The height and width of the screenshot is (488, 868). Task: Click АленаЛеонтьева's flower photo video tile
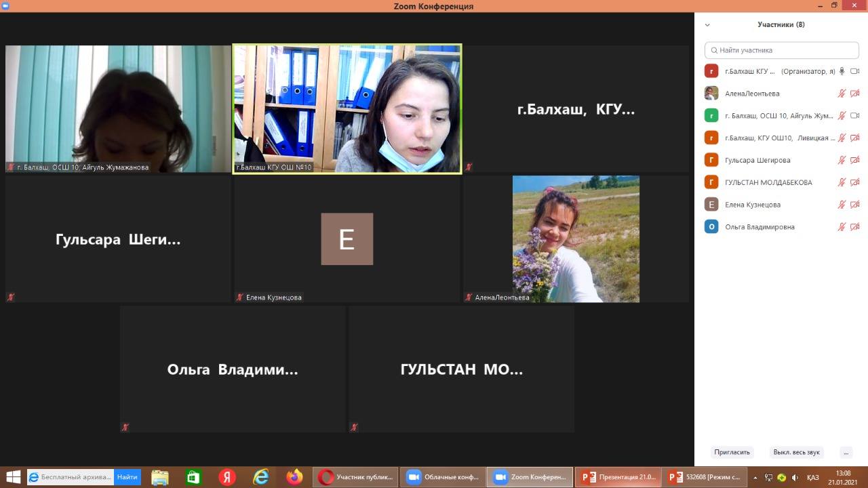[x=576, y=239]
